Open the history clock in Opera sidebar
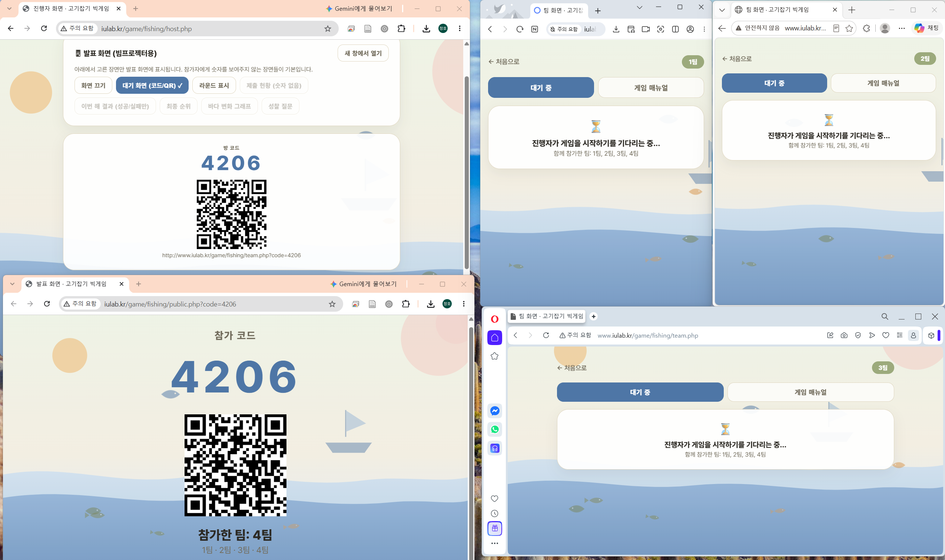The image size is (945, 560). (x=495, y=514)
